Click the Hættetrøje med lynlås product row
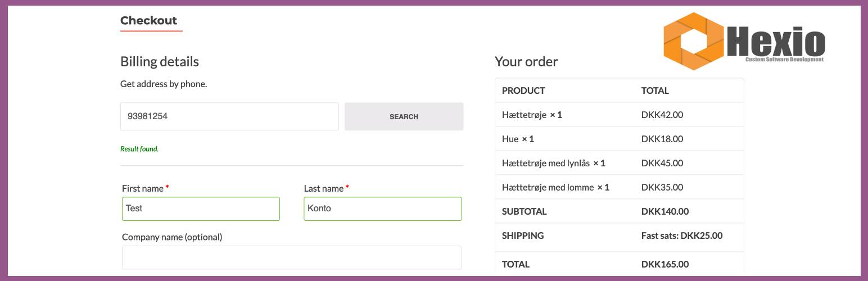868x281 pixels. [x=553, y=163]
